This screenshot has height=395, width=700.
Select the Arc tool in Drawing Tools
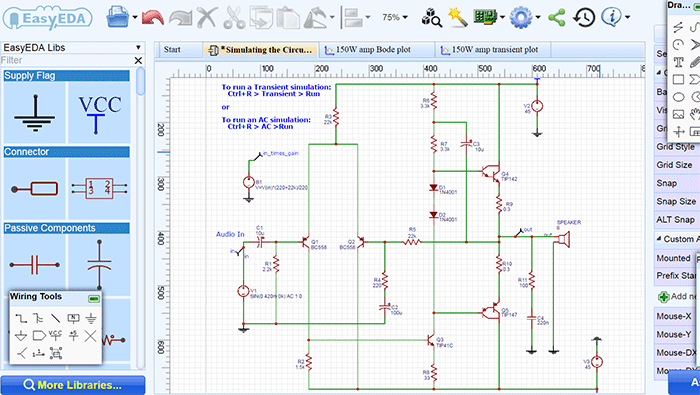(x=679, y=45)
